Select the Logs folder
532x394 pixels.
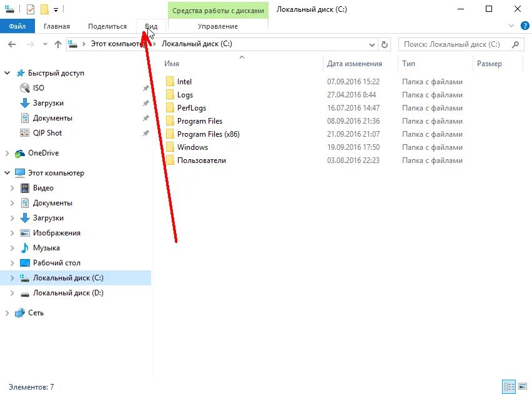click(x=185, y=95)
